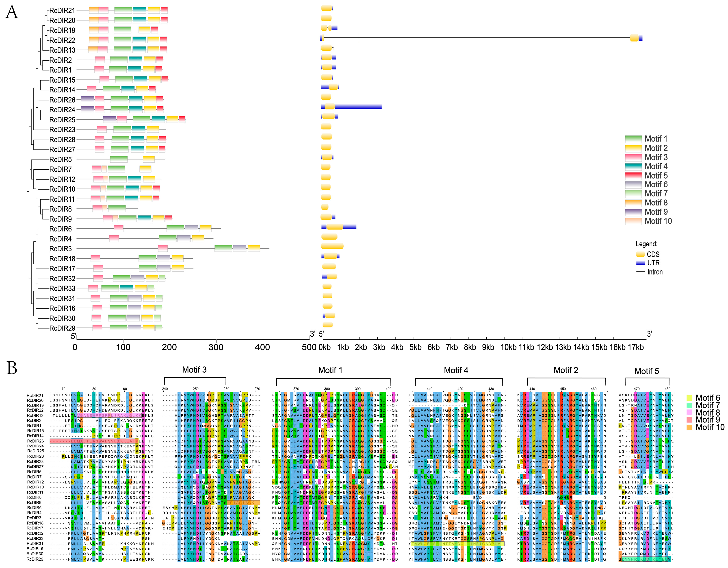Select the RcDIR3 label in the tree
Viewport: 728px width, 568px height.
(61, 249)
